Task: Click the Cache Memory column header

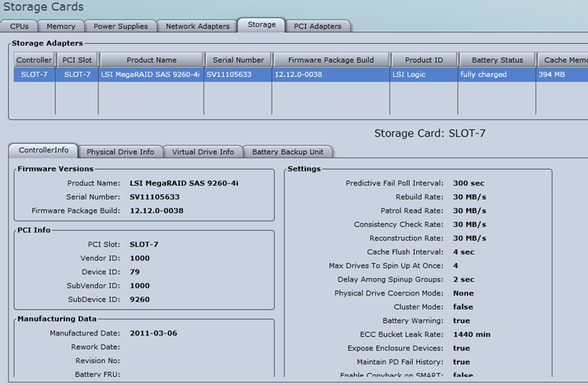Action: tap(564, 60)
